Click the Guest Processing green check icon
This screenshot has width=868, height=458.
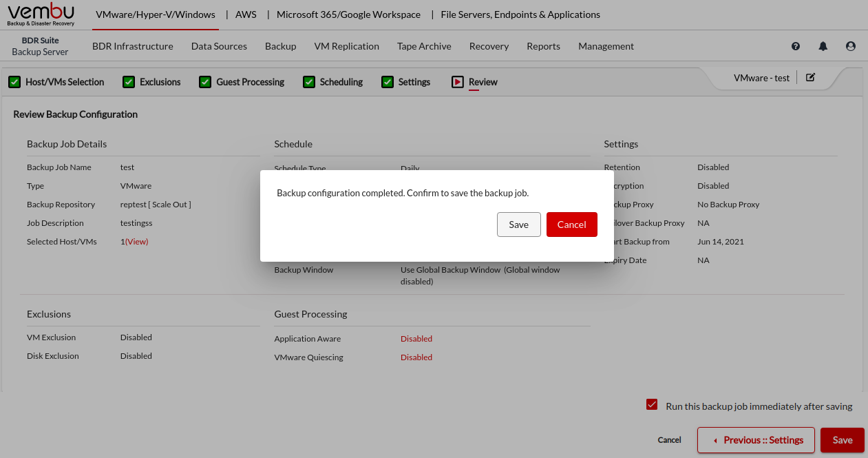pos(205,82)
